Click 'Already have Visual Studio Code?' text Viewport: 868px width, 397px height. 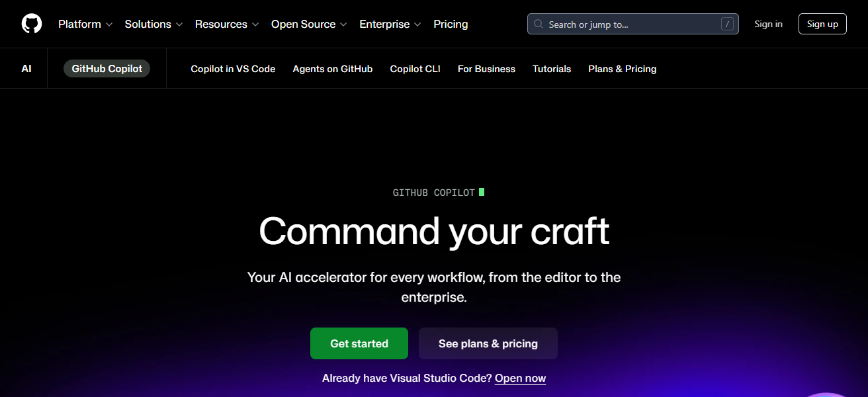tap(407, 378)
